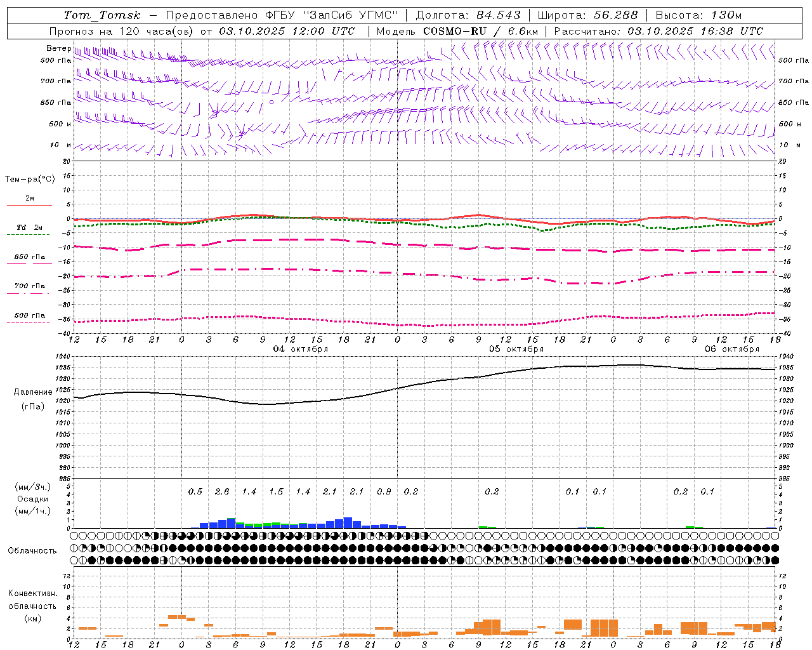
Task: Click the 05 октября date label
Action: pos(516,349)
